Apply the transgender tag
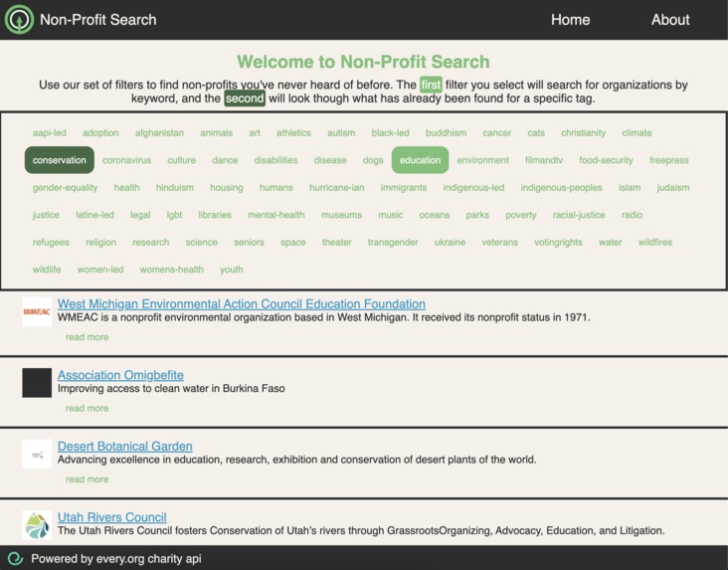The height and width of the screenshot is (570, 728). point(393,243)
